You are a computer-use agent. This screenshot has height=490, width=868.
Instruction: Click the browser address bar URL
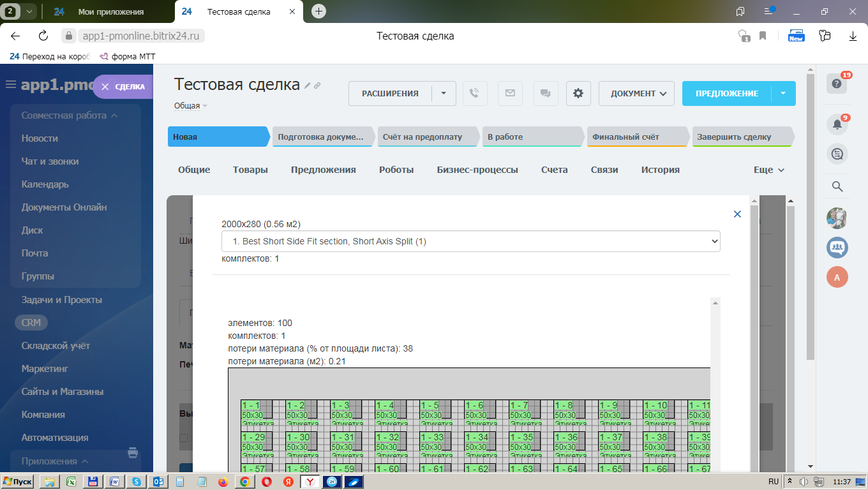[140, 36]
